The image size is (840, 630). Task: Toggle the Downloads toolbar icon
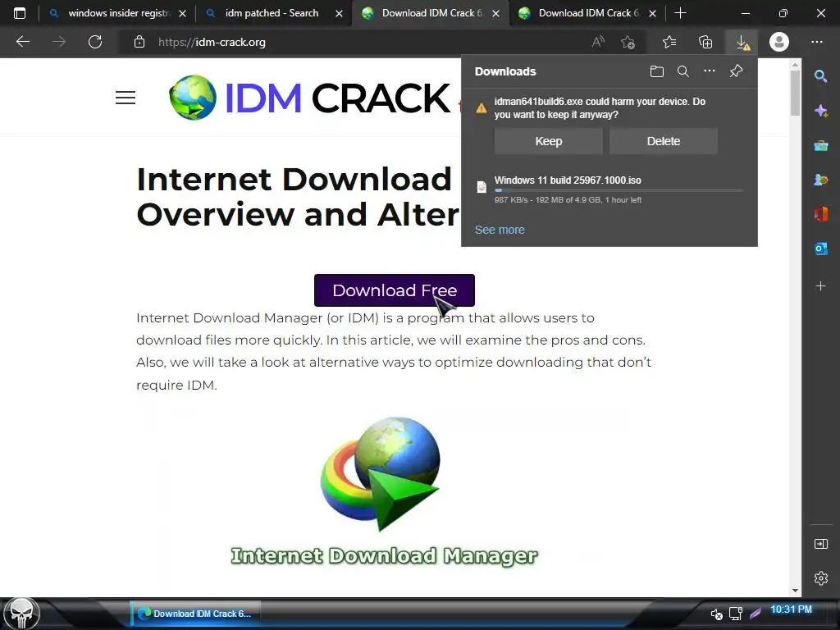[742, 42]
